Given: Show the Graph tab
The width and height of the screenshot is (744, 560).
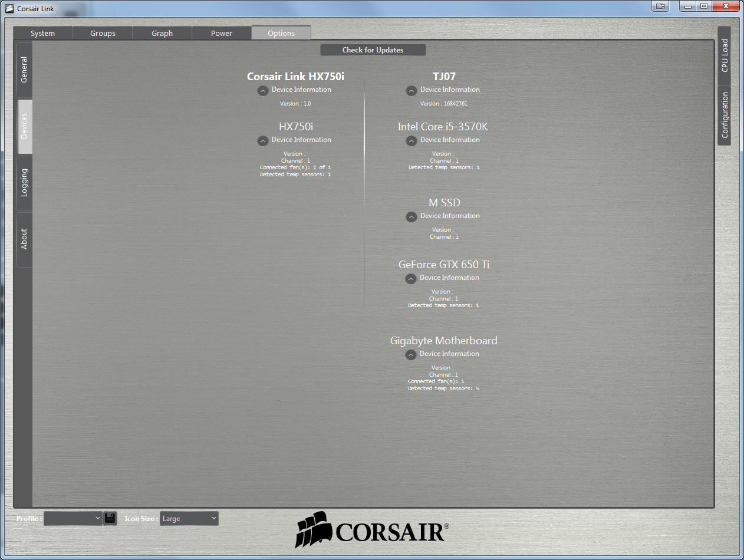Looking at the screenshot, I should tap(162, 33).
